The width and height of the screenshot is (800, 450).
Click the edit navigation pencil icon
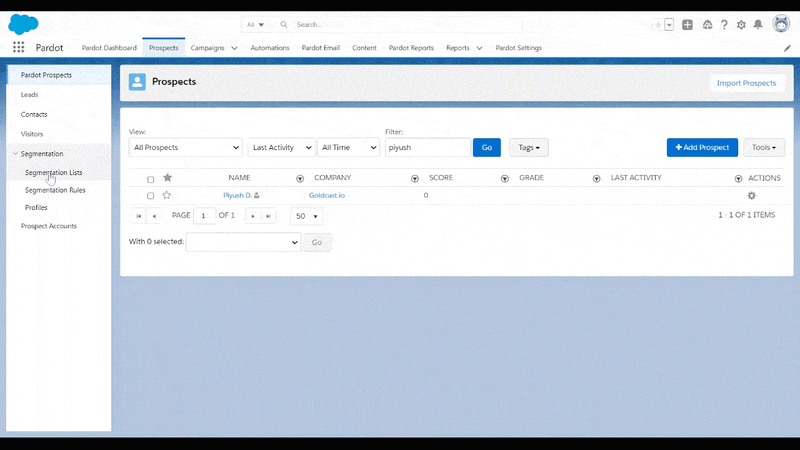click(787, 48)
